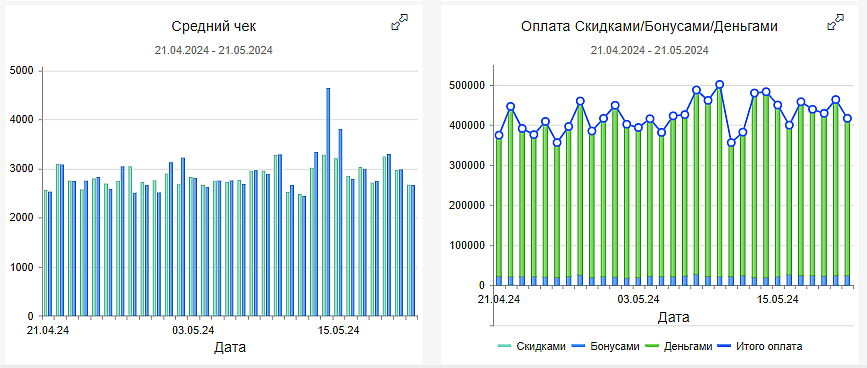Click the 5000 y-axis value

[x=23, y=70]
